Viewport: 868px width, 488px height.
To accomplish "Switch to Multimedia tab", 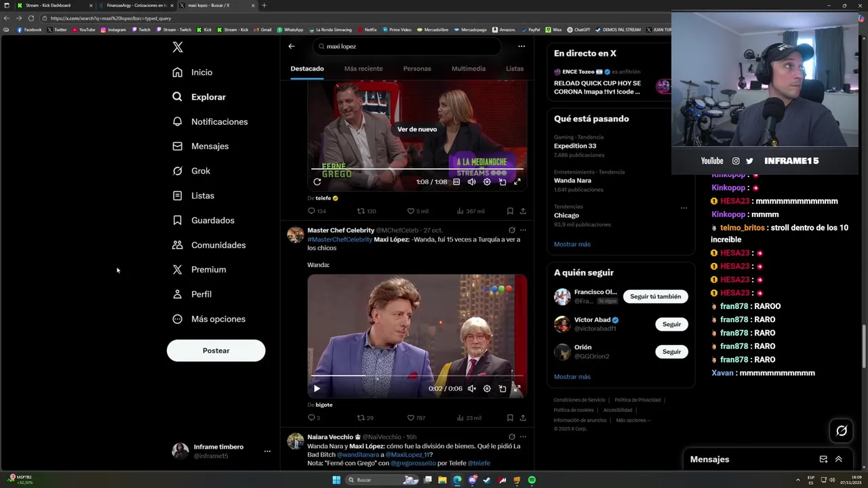I will click(x=469, y=69).
